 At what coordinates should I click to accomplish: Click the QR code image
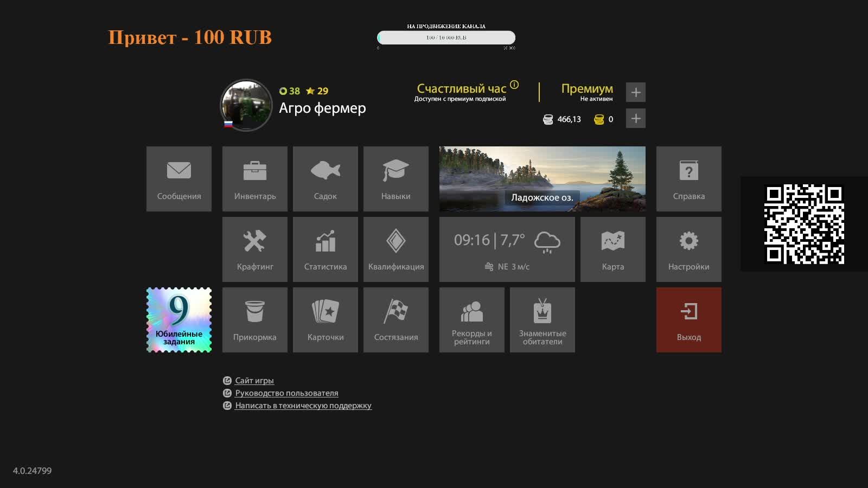point(804,224)
